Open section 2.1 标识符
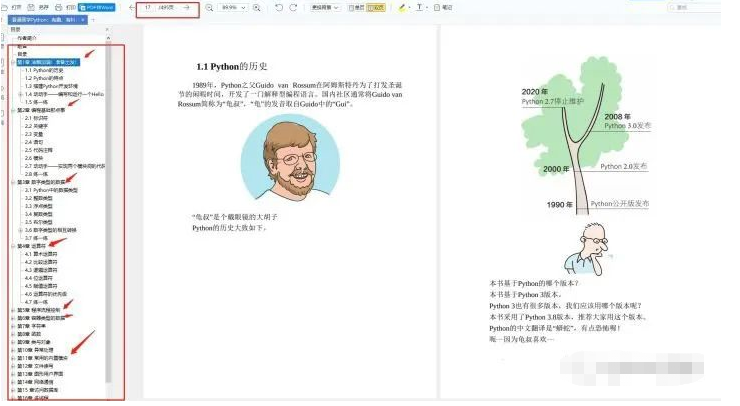Viewport: 740px width, 406px height. click(36, 118)
